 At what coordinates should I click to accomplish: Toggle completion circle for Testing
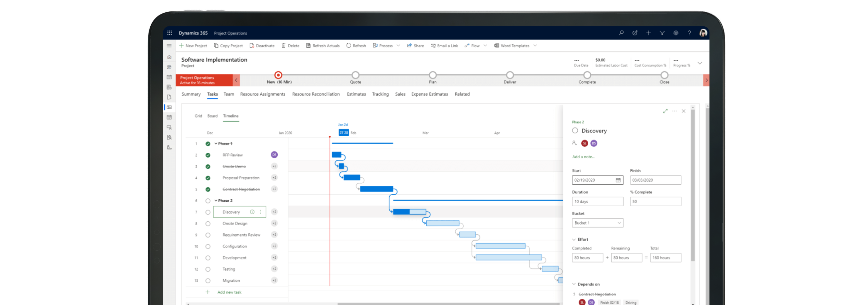208,269
